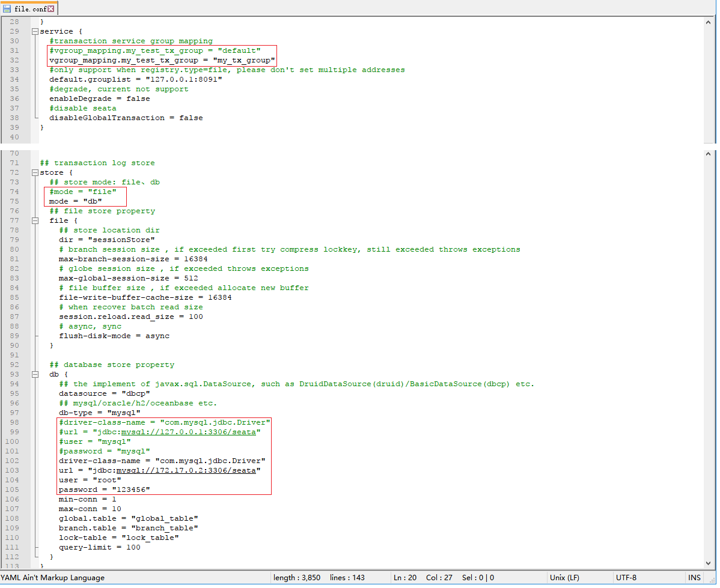Select the file.conf tab
Viewport: 720px width, 588px height.
click(29, 8)
